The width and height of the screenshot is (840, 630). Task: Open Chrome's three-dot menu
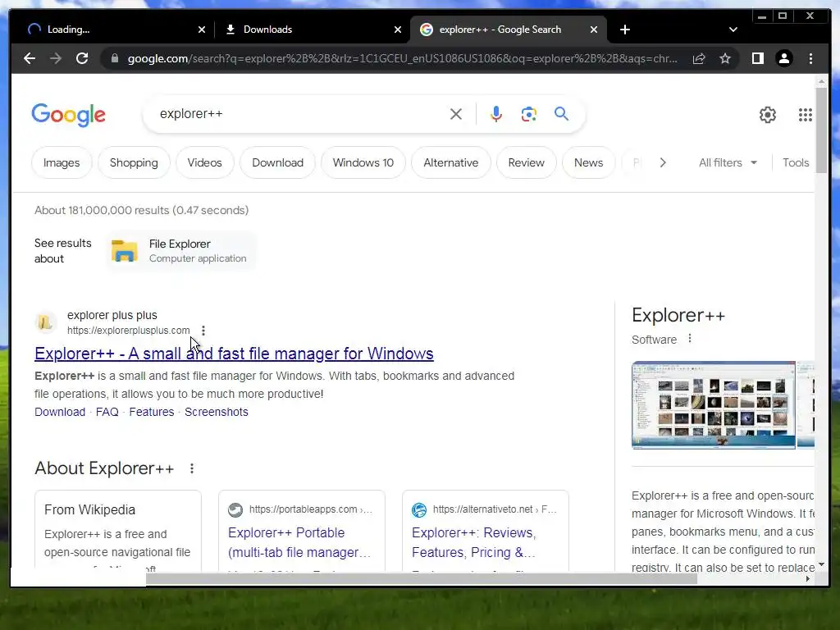[x=810, y=58]
